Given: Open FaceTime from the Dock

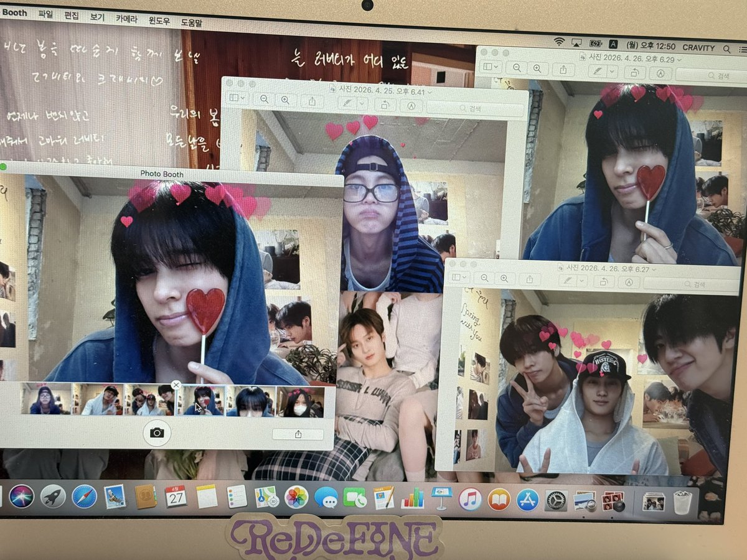Looking at the screenshot, I should pyautogui.click(x=355, y=497).
